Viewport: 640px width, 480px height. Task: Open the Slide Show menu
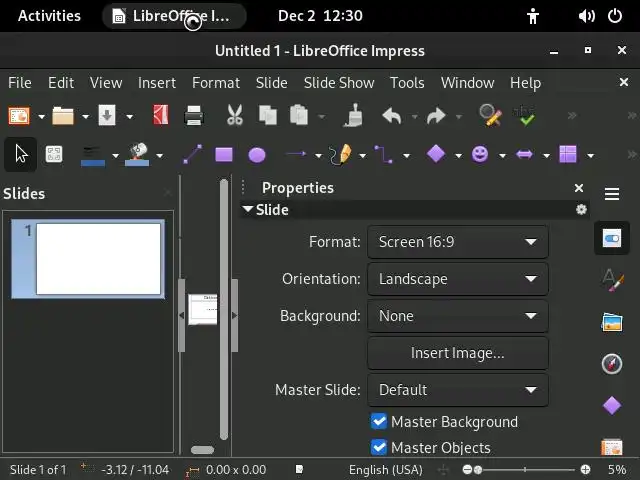(339, 83)
